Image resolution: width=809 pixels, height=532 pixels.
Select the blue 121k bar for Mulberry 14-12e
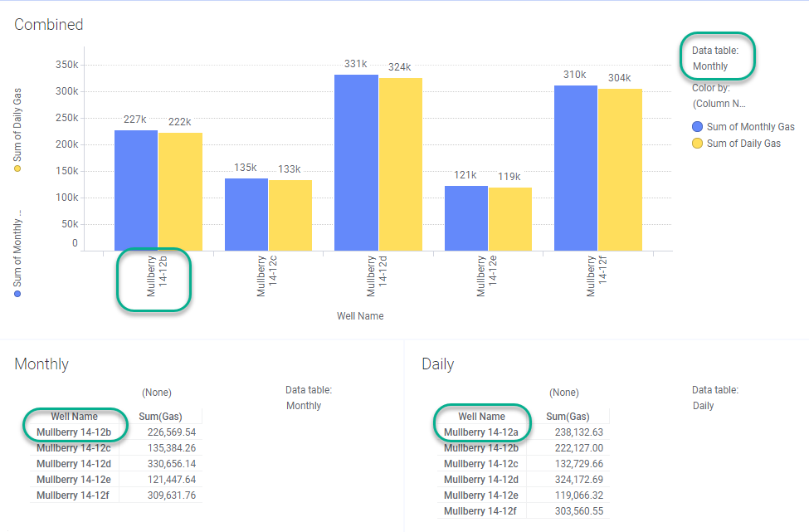tap(465, 218)
